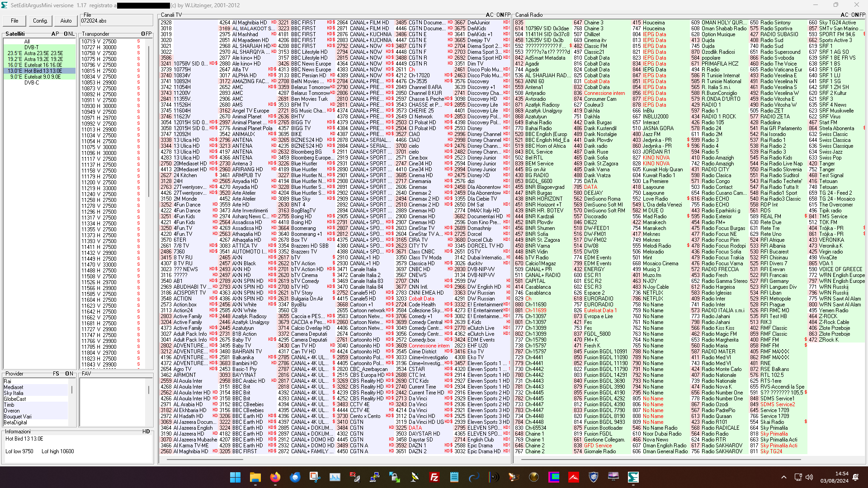Open the orange bird taskbar icon
The height and width of the screenshot is (488, 868).
coord(514,477)
